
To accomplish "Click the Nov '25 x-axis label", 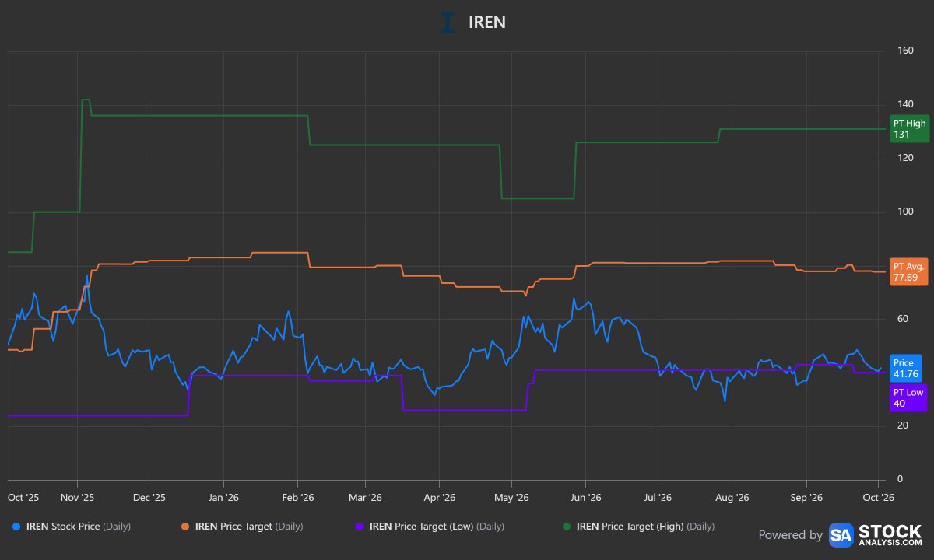I will [77, 497].
